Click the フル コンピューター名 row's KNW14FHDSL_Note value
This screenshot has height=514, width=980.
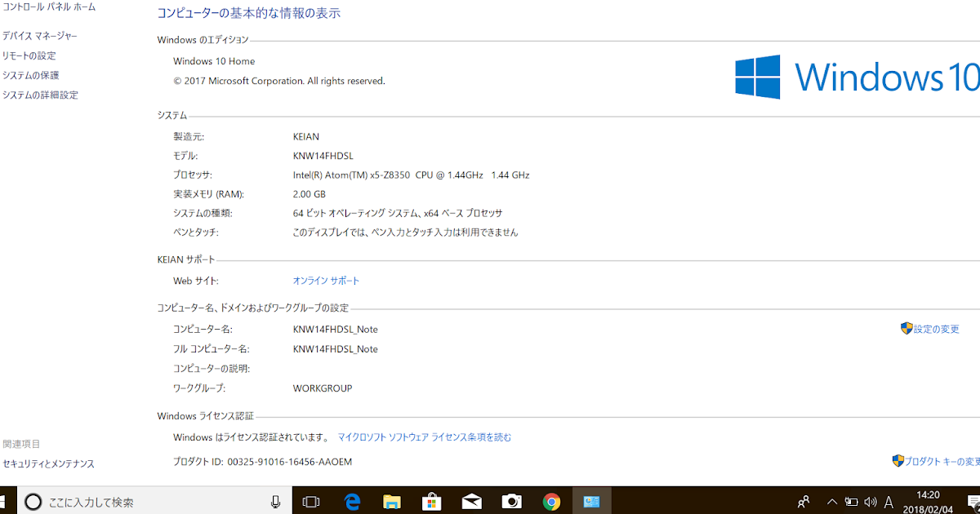(x=336, y=349)
